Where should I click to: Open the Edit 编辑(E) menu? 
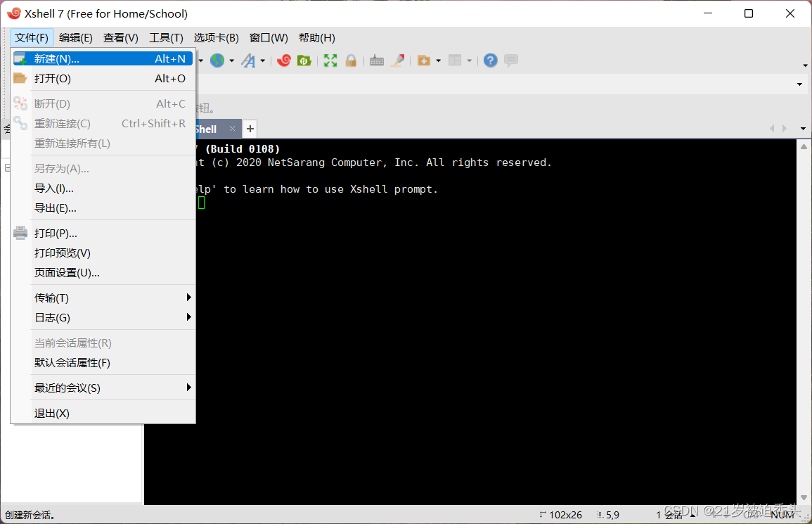coord(76,38)
